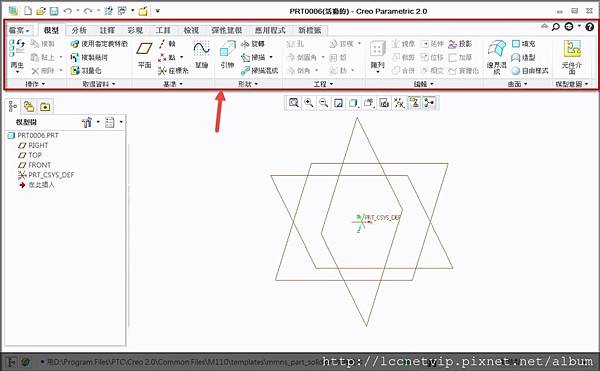Open the File (檔案) menu

(19, 30)
